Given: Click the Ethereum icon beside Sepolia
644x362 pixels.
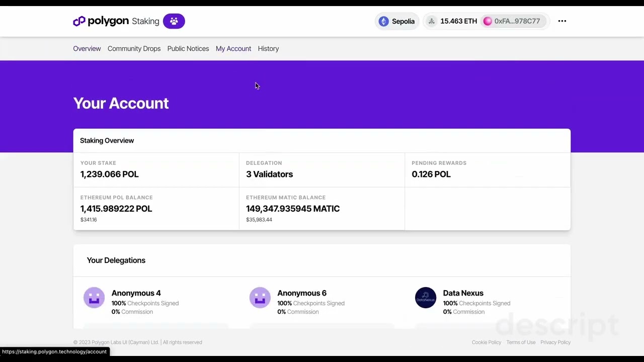Looking at the screenshot, I should pos(384,21).
